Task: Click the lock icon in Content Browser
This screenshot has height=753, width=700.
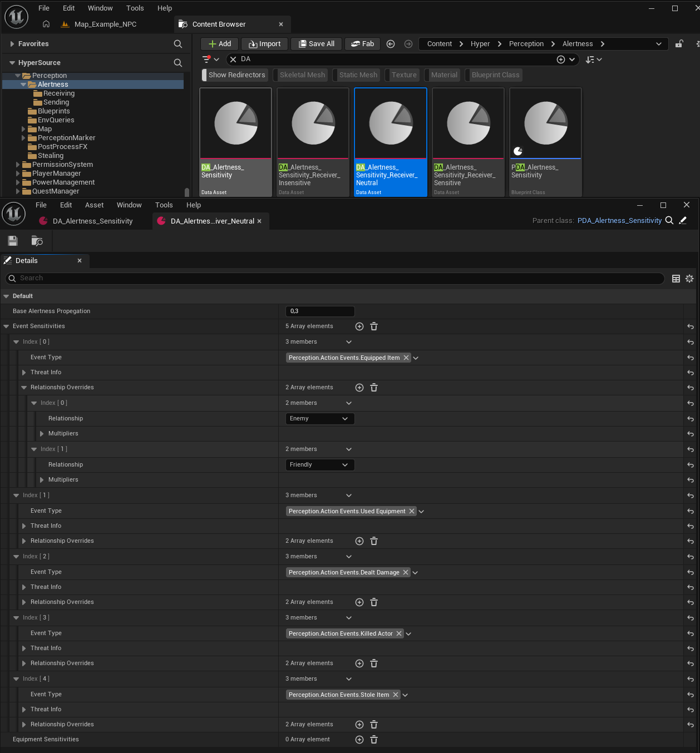Action: coord(679,44)
